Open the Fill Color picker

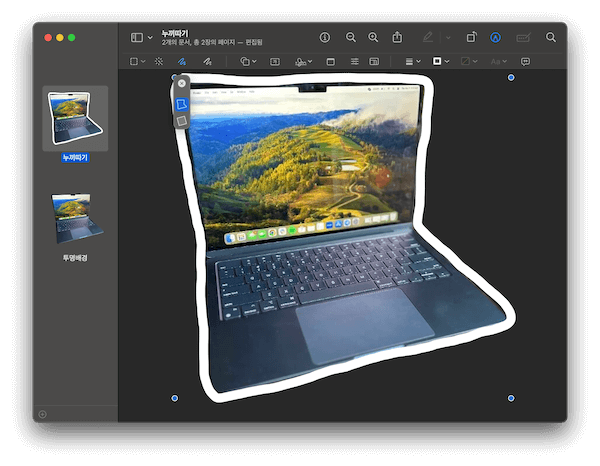(469, 61)
